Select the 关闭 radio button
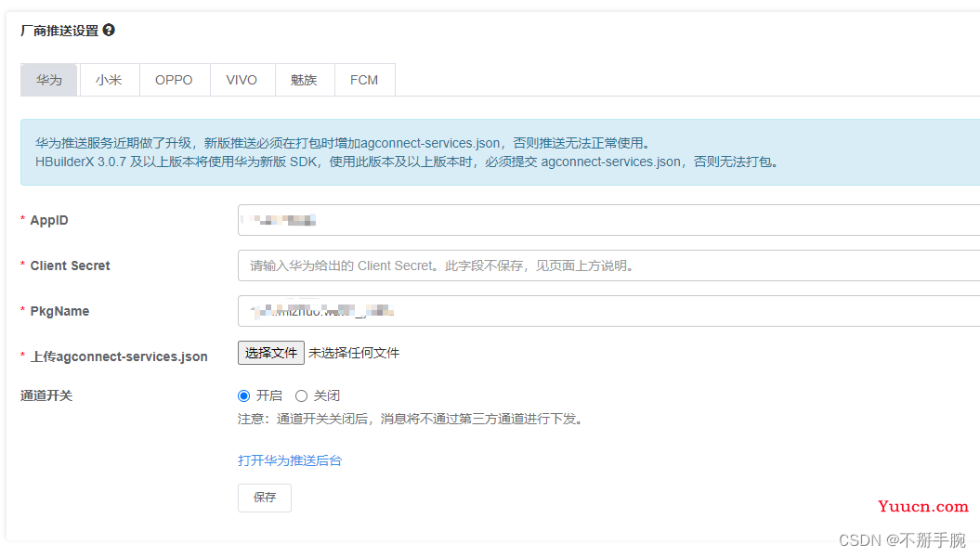 tap(301, 395)
